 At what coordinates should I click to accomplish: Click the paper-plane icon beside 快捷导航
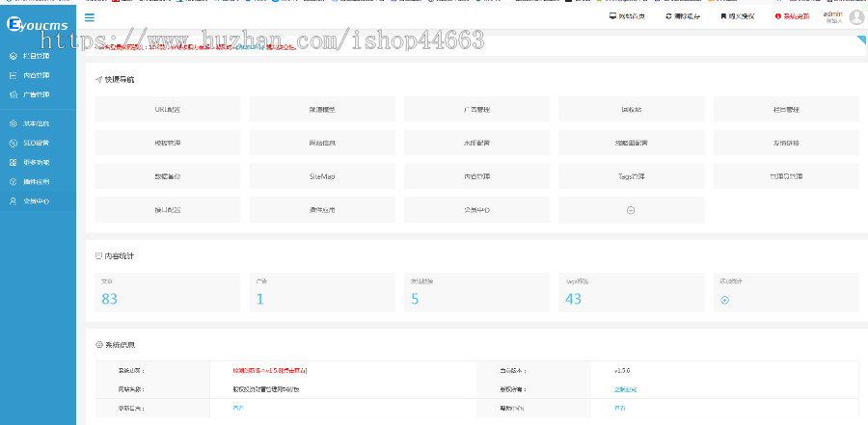click(x=99, y=80)
